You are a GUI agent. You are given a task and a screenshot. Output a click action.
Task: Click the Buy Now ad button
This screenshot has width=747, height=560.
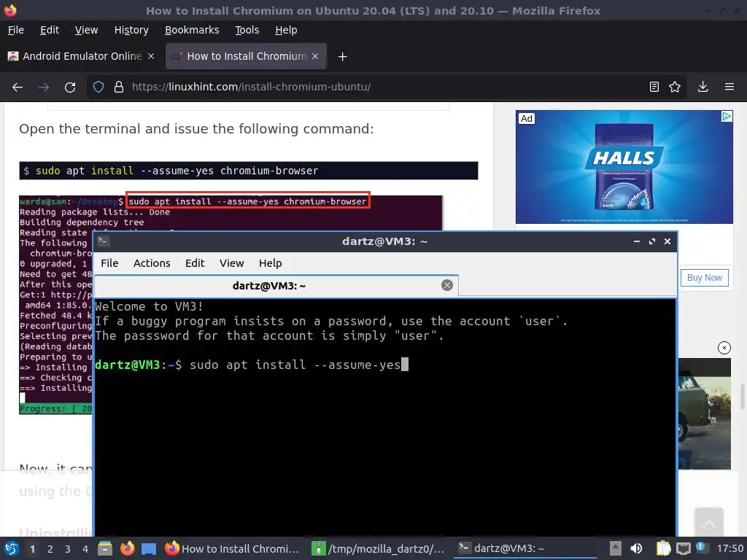pos(704,278)
